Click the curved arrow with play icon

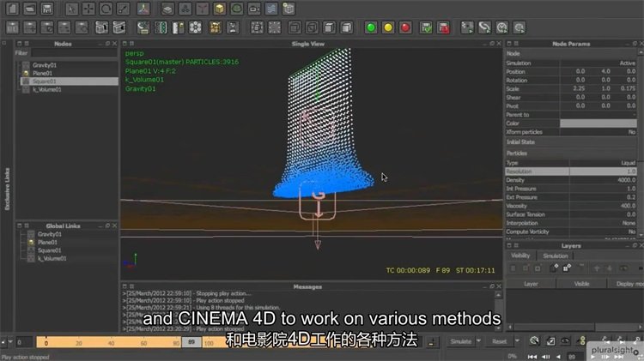tap(484, 27)
